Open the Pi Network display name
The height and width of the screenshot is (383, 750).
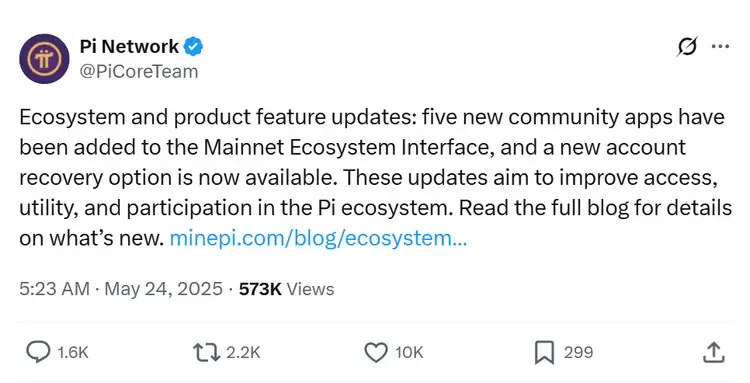point(129,46)
